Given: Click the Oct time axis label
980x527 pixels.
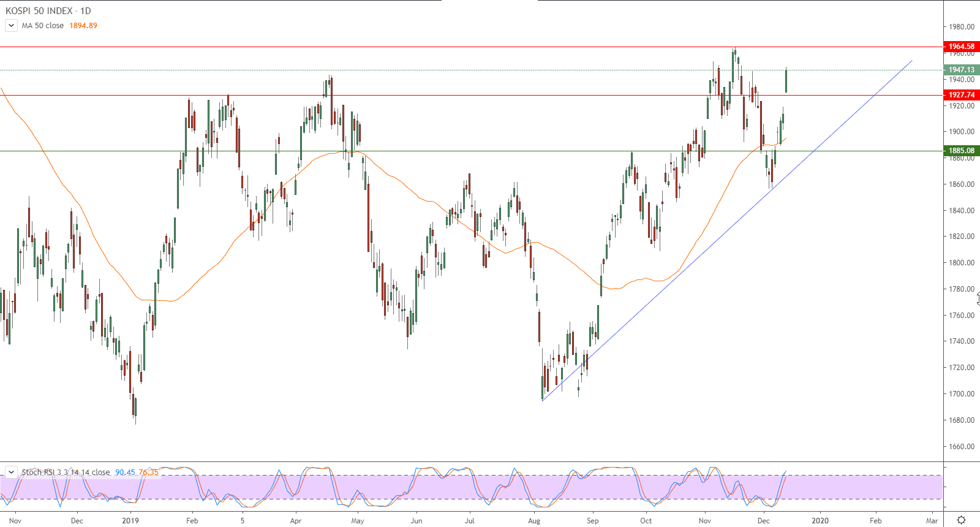Looking at the screenshot, I should [646, 521].
